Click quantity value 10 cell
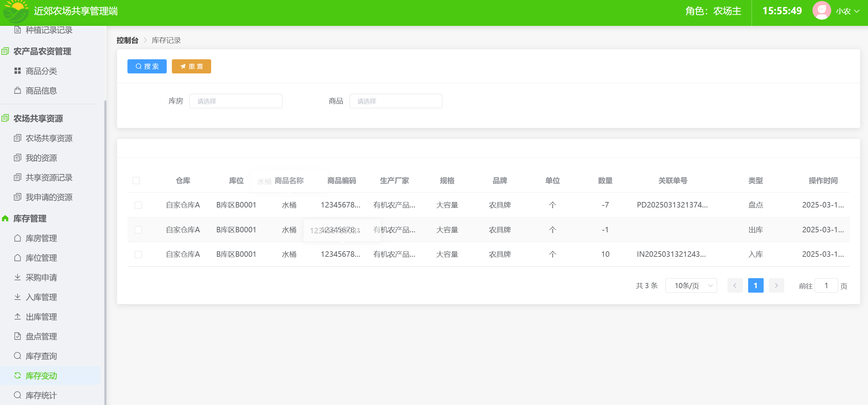868x405 pixels. (x=605, y=254)
